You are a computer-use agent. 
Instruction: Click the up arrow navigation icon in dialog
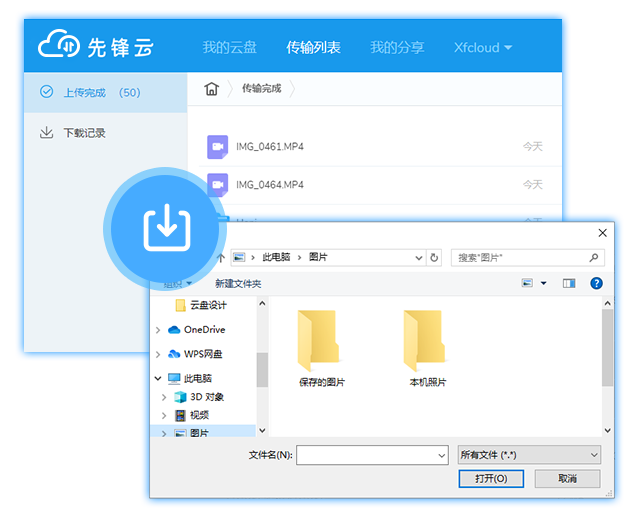[x=220, y=257]
